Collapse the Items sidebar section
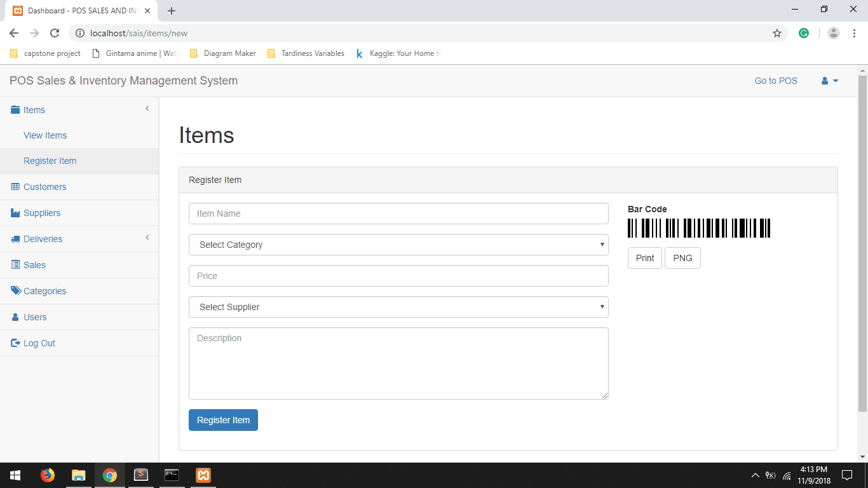Image resolution: width=868 pixels, height=488 pixels. click(147, 109)
